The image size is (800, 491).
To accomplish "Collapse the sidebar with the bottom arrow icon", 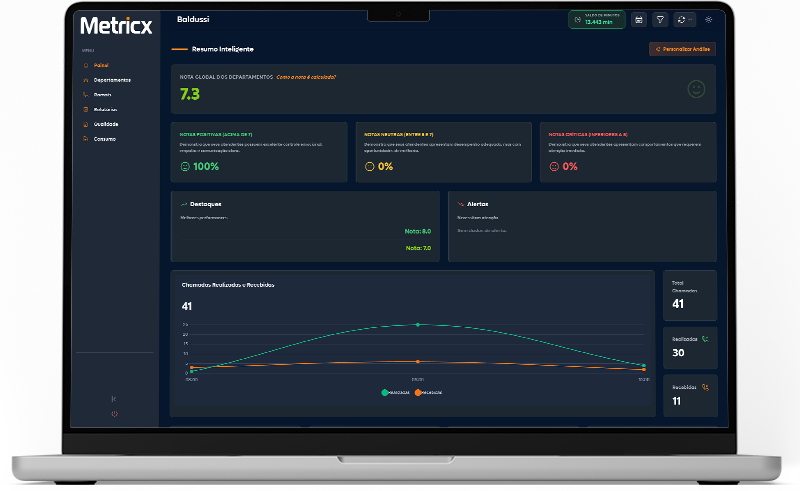I will pos(114,399).
